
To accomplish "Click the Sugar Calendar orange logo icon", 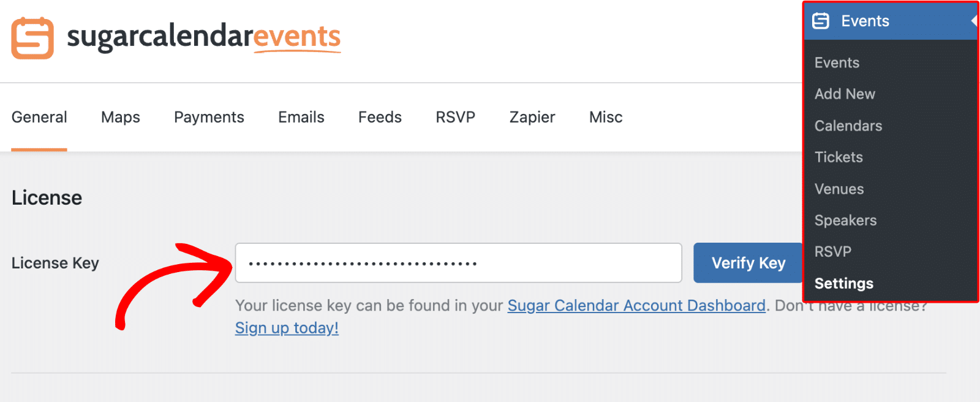I will (x=32, y=38).
